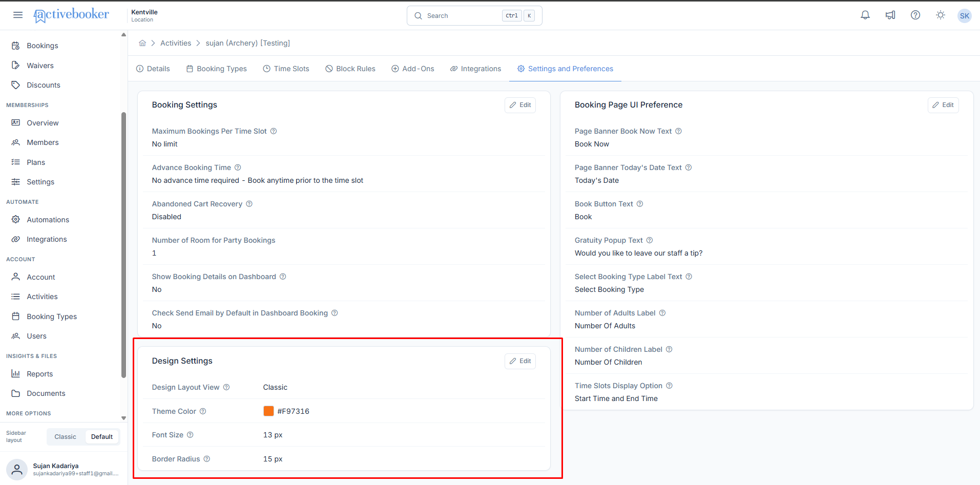The height and width of the screenshot is (485, 980).
Task: Click help icon beside Maximum Bookings Per Time Slot
Action: 274,131
